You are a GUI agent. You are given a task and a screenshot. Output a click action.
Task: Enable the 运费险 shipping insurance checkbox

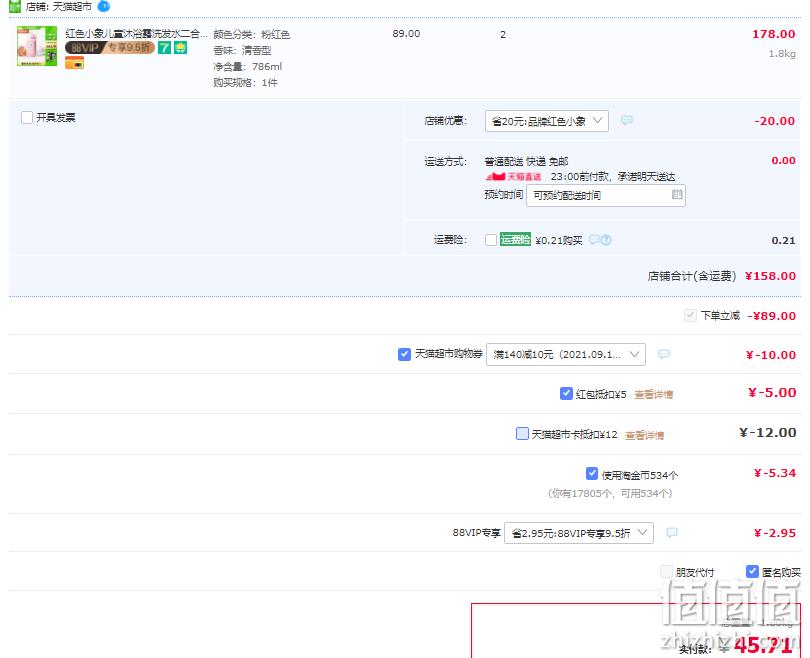click(x=491, y=240)
